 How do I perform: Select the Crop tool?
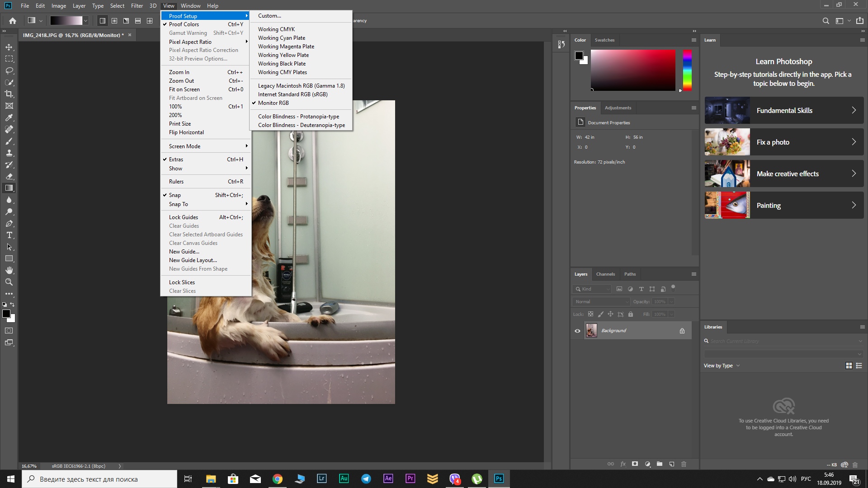[x=9, y=94]
